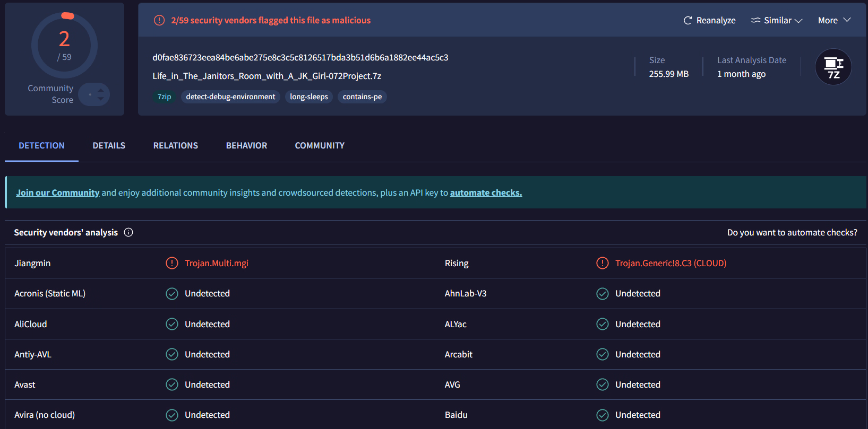This screenshot has width=868, height=429.
Task: Select the detect-debug-environment tag
Action: [x=230, y=97]
